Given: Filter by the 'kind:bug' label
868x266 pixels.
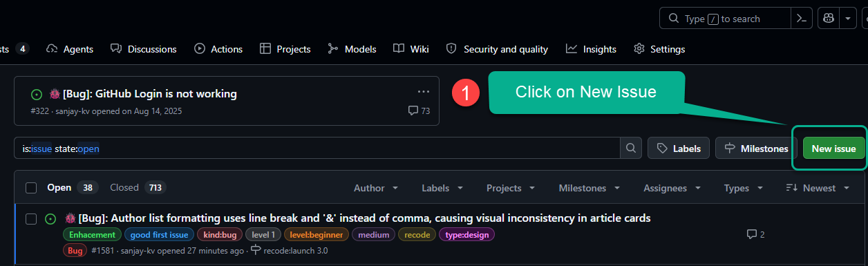Looking at the screenshot, I should click(x=220, y=235).
